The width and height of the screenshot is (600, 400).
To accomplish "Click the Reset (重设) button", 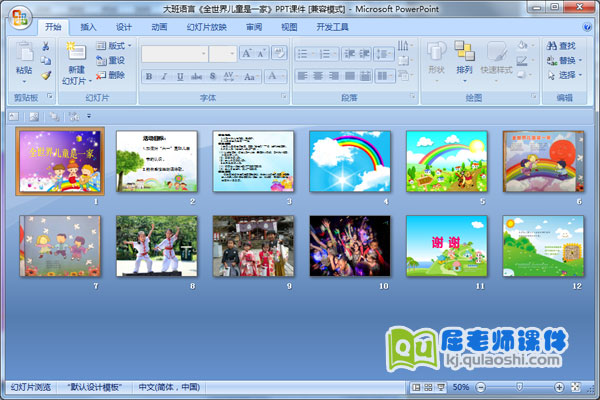I will click(x=111, y=60).
